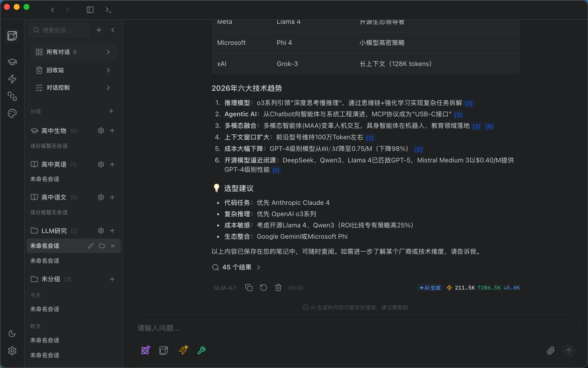Go back with the left arrow
This screenshot has height=368, width=588.
(52, 10)
